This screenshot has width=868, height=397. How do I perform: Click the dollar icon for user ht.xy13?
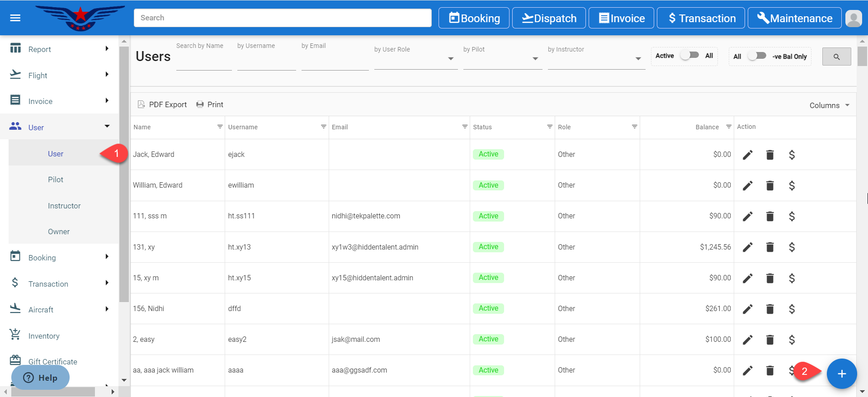[792, 247]
